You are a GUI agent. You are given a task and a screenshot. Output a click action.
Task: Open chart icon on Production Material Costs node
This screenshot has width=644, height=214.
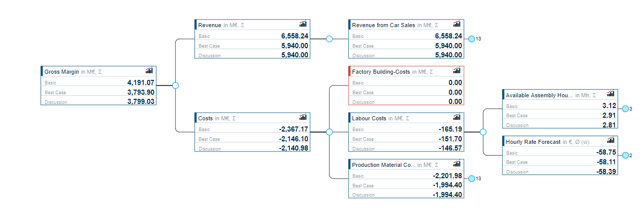(457, 164)
